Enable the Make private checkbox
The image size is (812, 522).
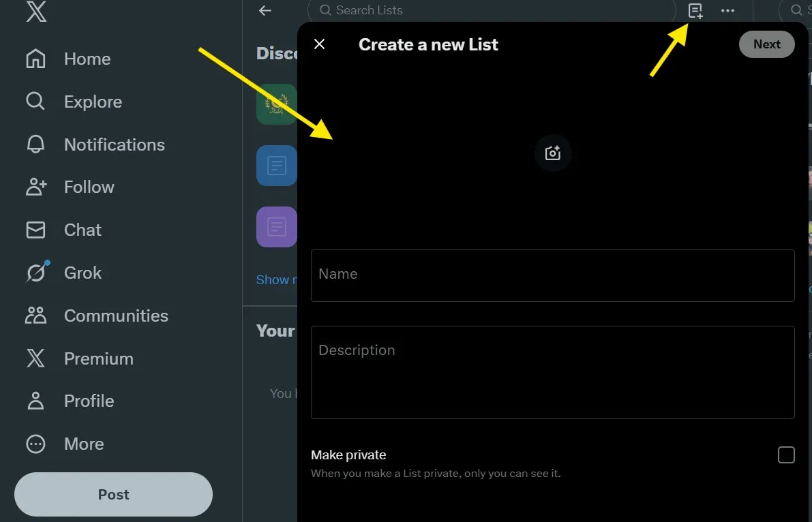[x=786, y=455]
